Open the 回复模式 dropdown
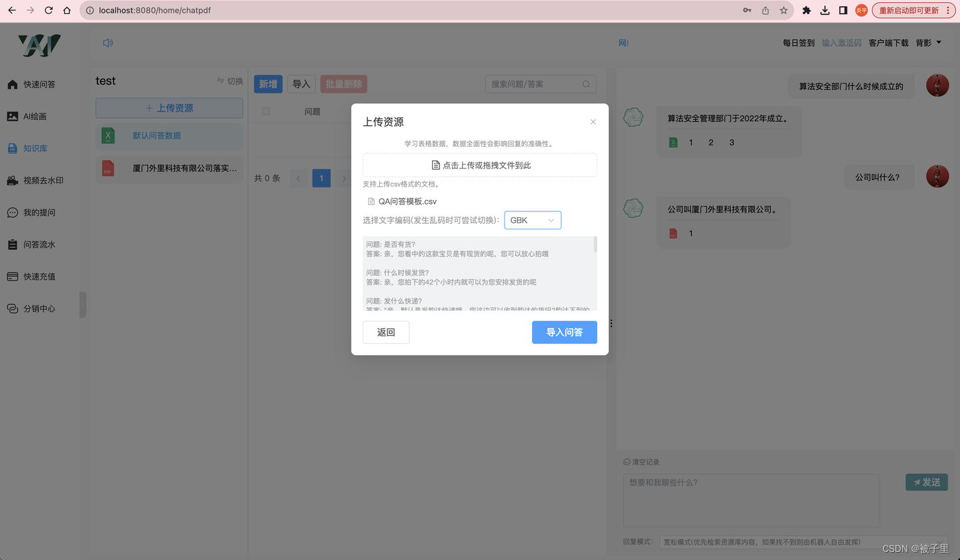Screen dimensions: 960x560 click(803, 542)
